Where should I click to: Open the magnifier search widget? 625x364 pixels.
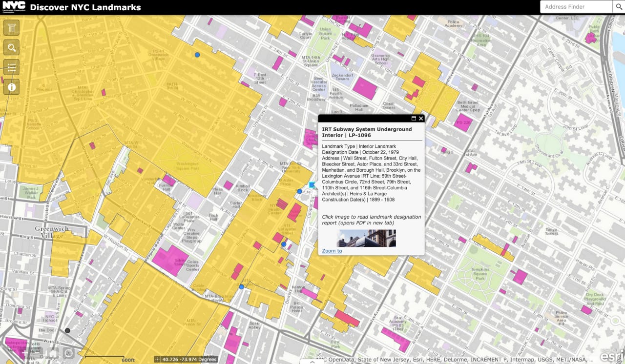11,47
